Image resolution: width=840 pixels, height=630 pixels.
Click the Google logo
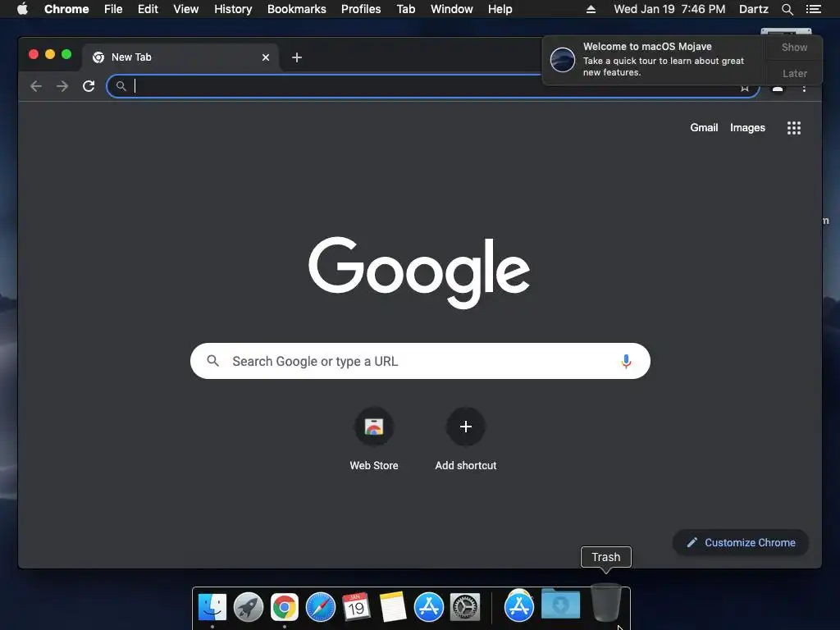(419, 272)
